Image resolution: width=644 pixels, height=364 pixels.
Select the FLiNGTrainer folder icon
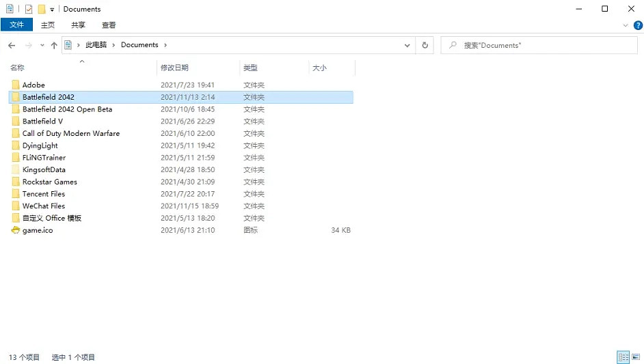(x=16, y=158)
